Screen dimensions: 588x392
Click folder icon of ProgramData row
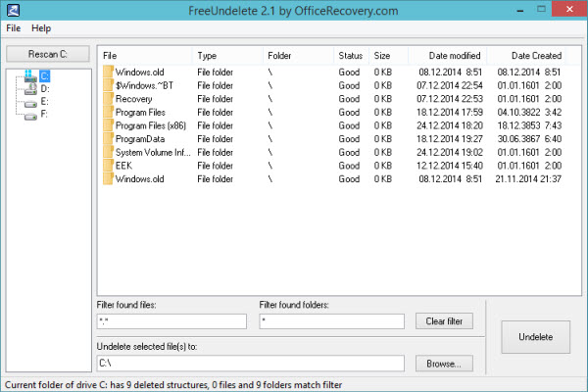108,139
